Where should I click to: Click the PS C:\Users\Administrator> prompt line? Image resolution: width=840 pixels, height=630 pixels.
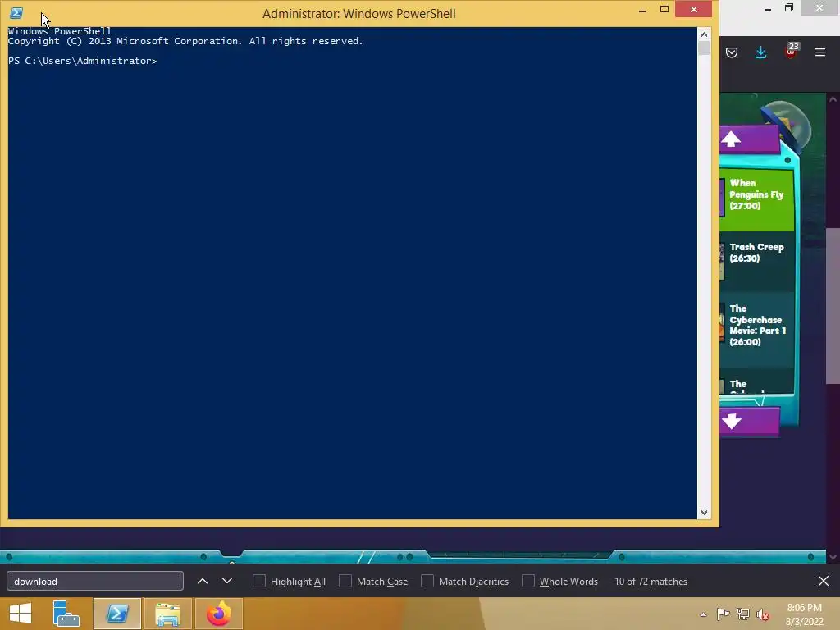[83, 61]
